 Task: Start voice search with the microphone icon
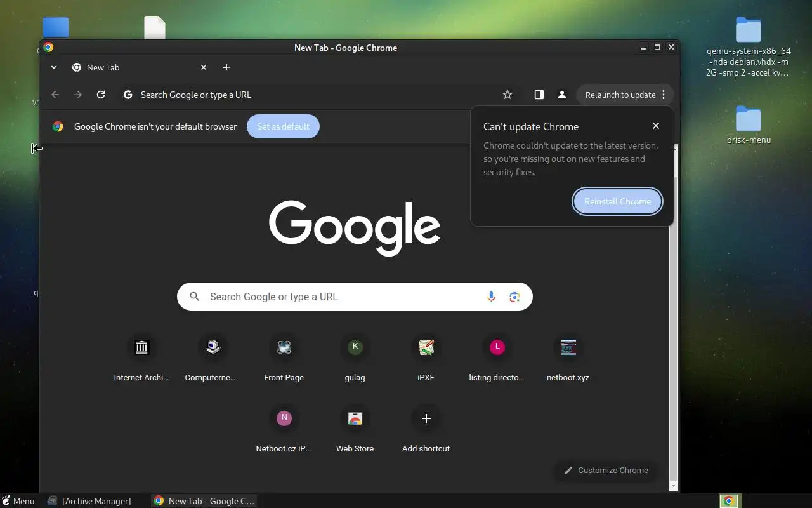(x=491, y=297)
